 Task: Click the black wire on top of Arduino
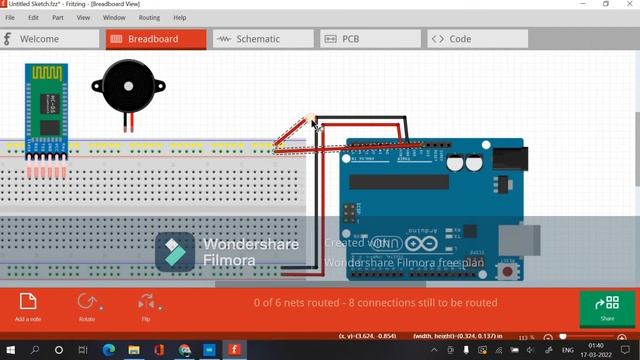[361, 118]
